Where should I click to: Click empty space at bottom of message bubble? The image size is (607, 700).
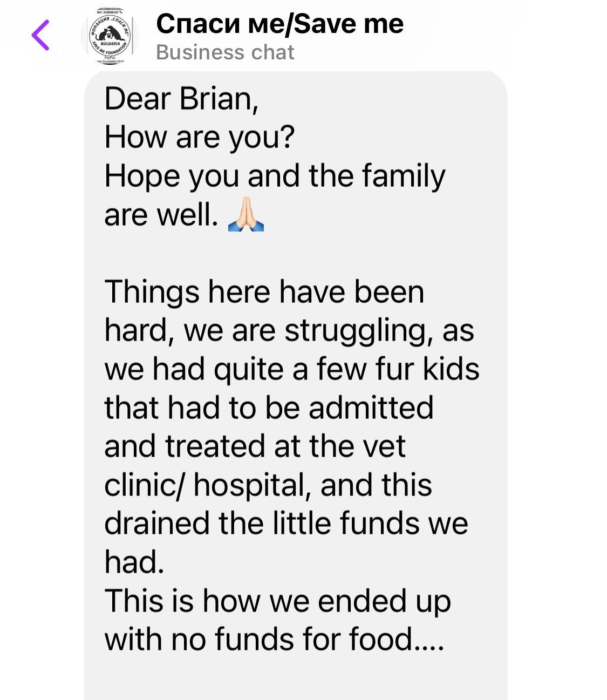coord(296,680)
